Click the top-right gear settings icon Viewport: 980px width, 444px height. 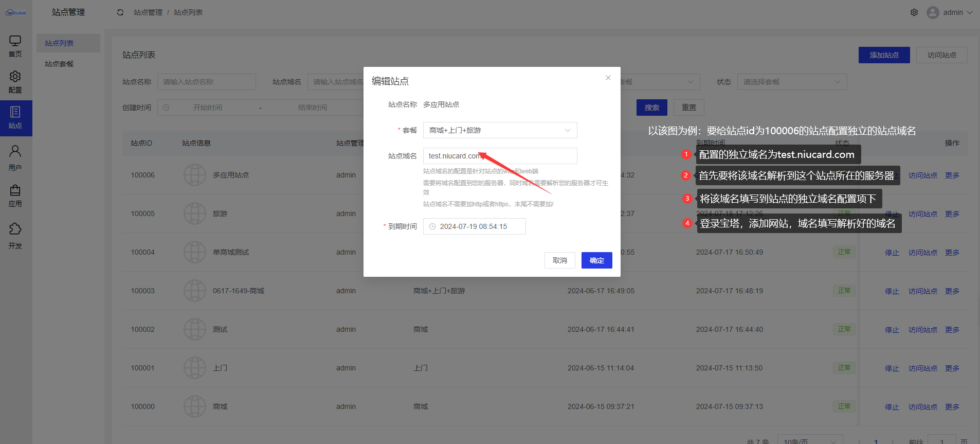(914, 12)
